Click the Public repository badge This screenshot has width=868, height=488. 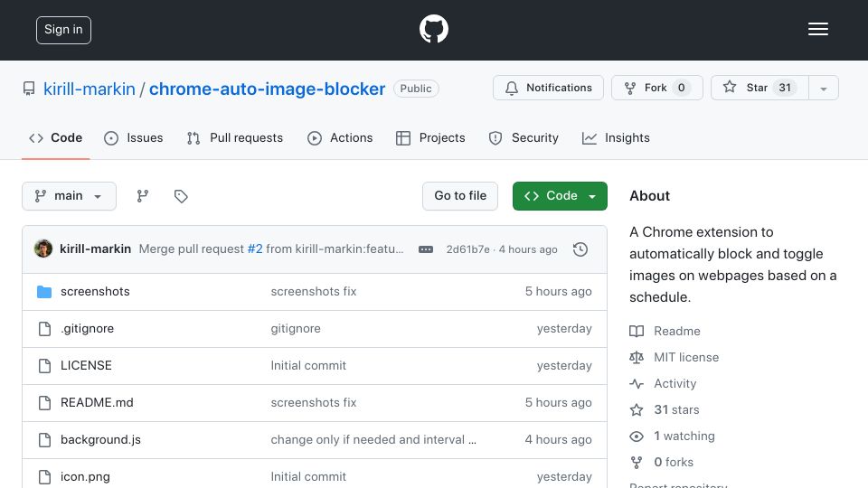(416, 89)
